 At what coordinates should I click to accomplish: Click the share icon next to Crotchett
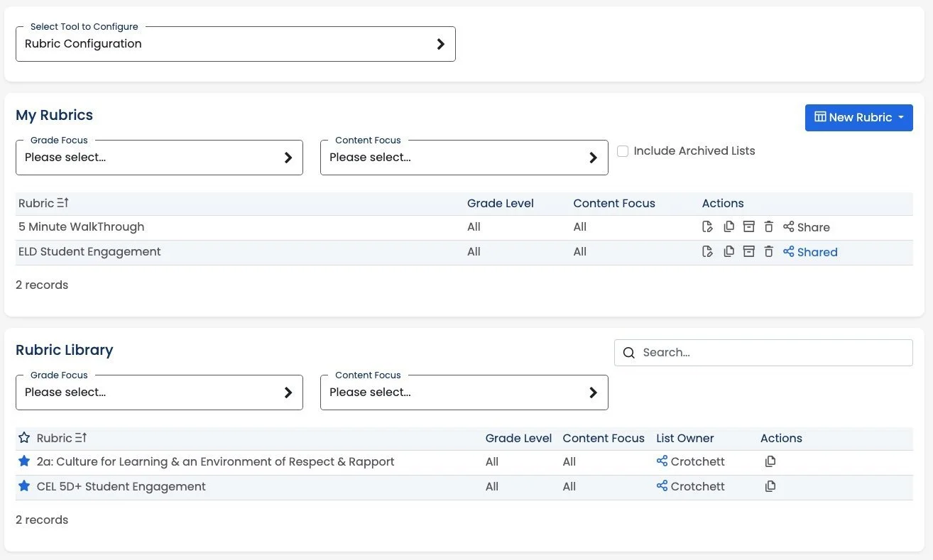(661, 461)
